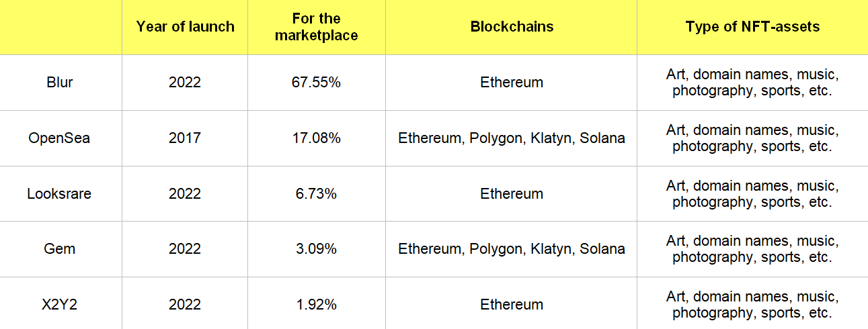Click the Looksrare marketplace name cell
The width and height of the screenshot is (868, 329).
click(x=59, y=194)
